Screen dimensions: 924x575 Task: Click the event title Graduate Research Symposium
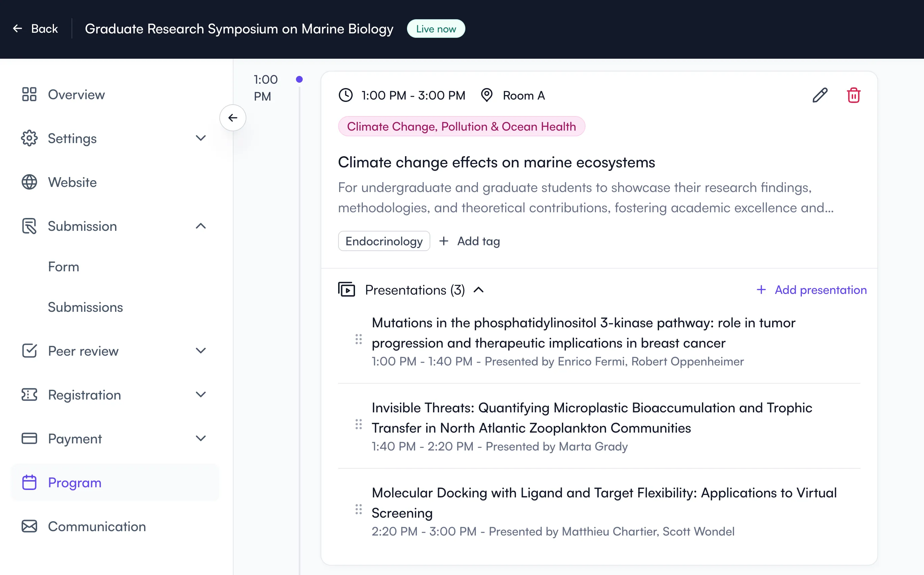coord(239,29)
